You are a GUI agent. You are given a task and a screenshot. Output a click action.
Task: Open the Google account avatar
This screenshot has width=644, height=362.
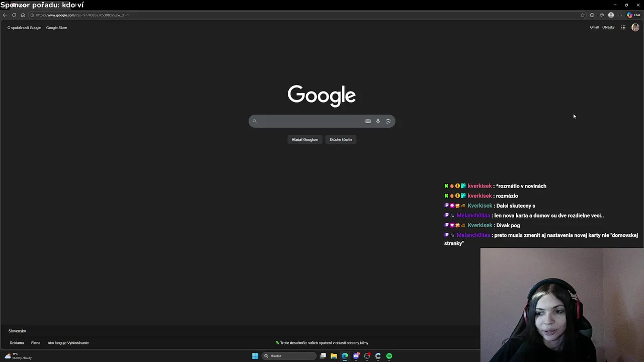635,28
